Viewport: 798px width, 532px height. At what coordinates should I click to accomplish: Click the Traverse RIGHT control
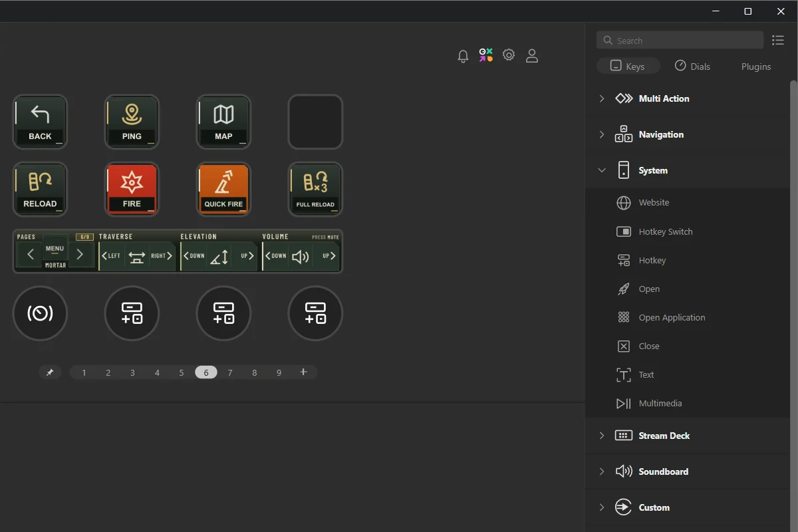(x=162, y=256)
